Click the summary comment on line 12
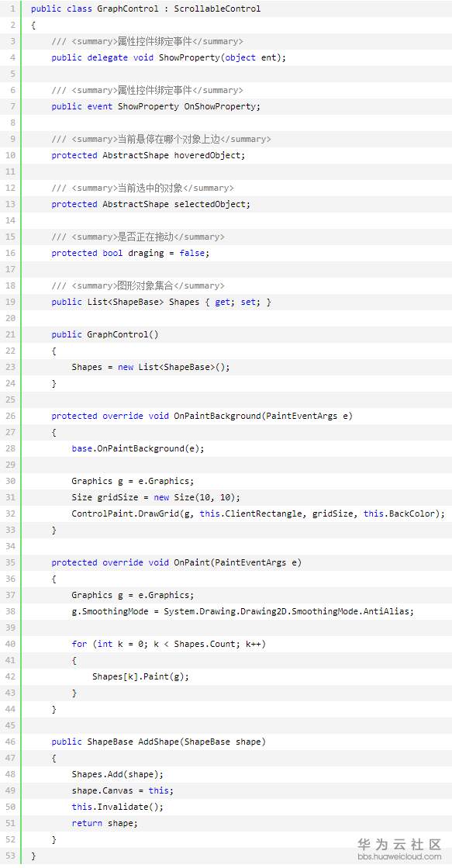This screenshot has width=452, height=868. 143,188
